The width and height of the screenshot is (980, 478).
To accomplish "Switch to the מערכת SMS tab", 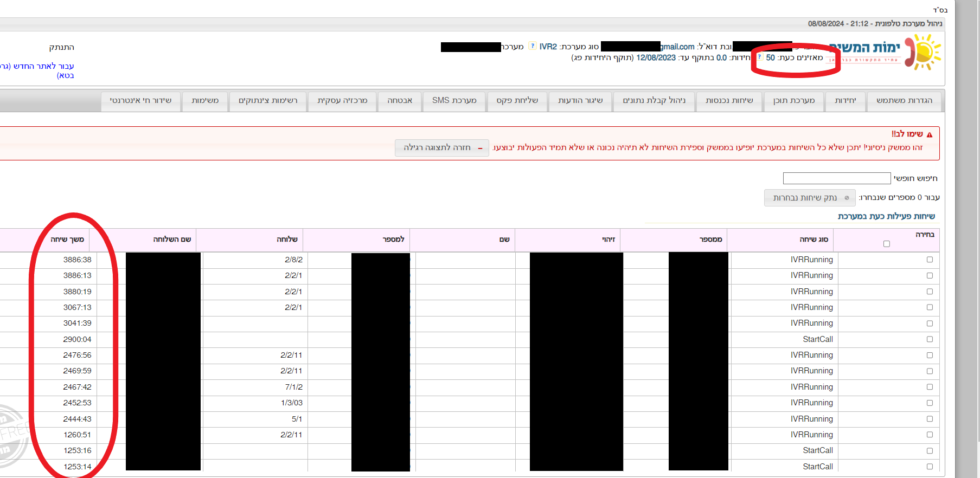I will (454, 101).
